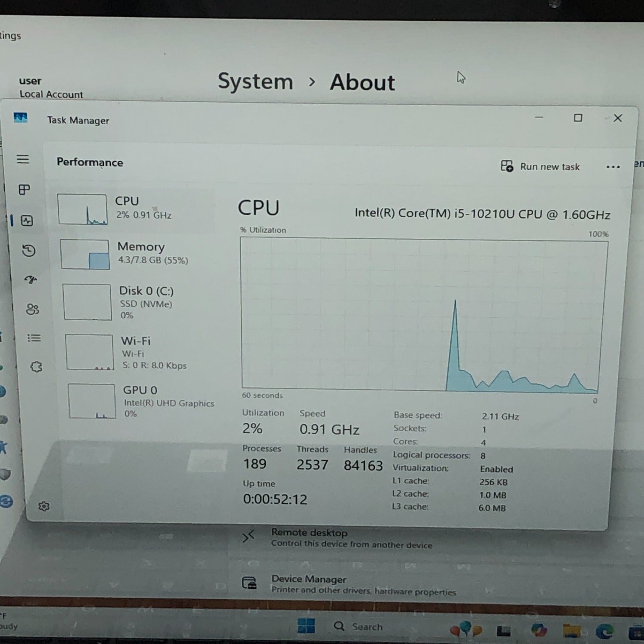Open Copilot colorful icon on taskbar
Viewport: 644px width, 644px height.
(538, 630)
